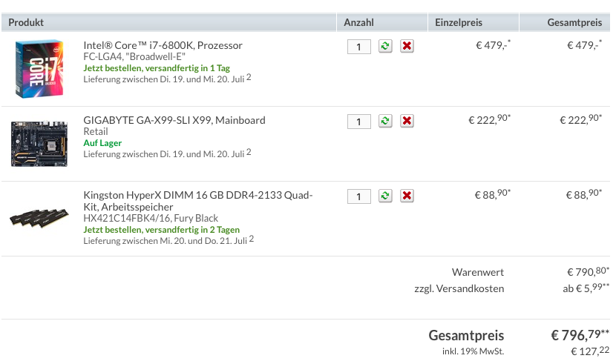Edit quantity field for Kingston memory
The image size is (616, 364).
tap(359, 196)
